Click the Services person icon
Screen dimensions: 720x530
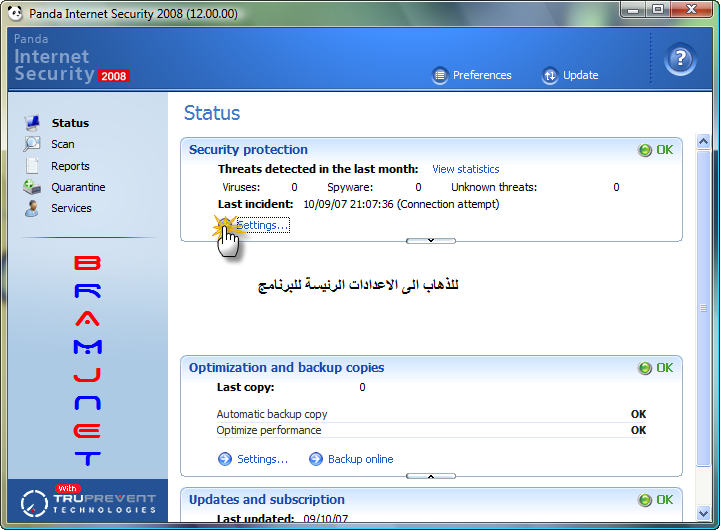(32, 208)
